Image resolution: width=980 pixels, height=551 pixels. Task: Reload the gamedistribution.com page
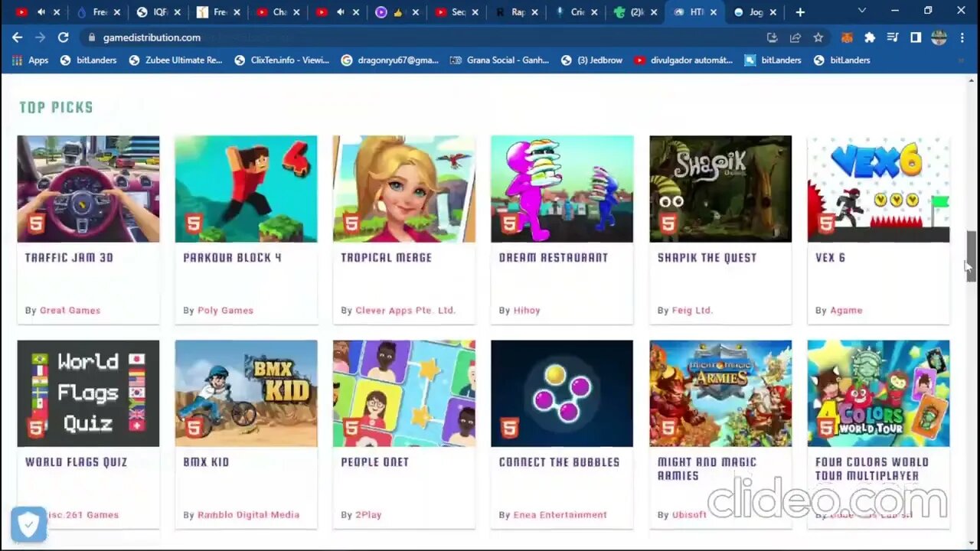point(63,37)
